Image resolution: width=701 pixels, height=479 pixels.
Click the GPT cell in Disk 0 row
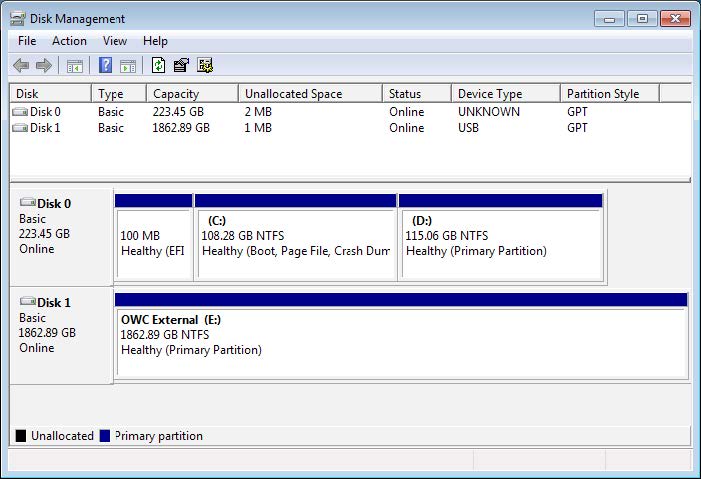point(577,112)
